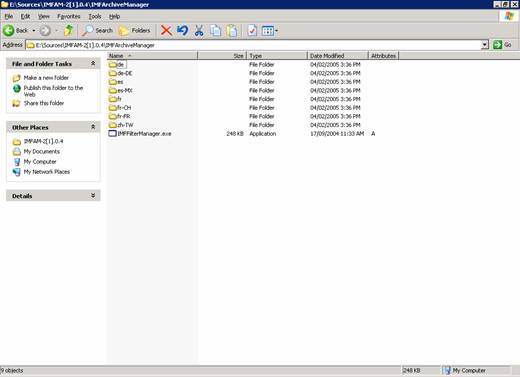Toggle the Folders pane button
Viewport: 520px width, 377px height.
135,31
